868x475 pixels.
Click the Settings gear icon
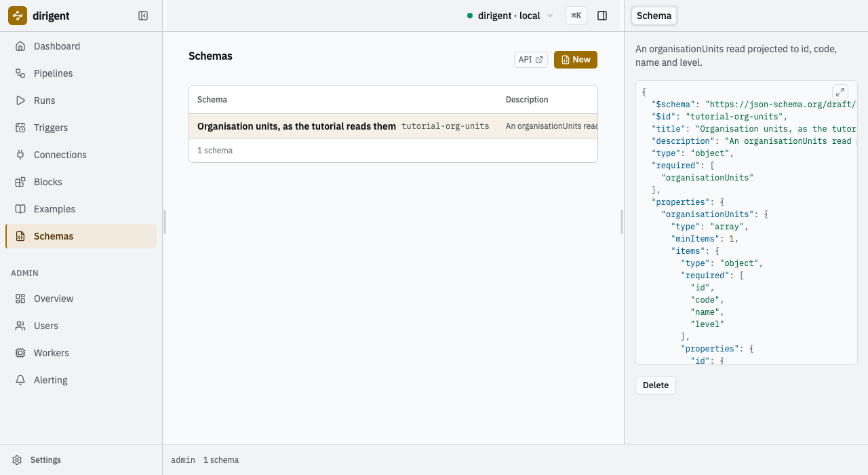17,460
